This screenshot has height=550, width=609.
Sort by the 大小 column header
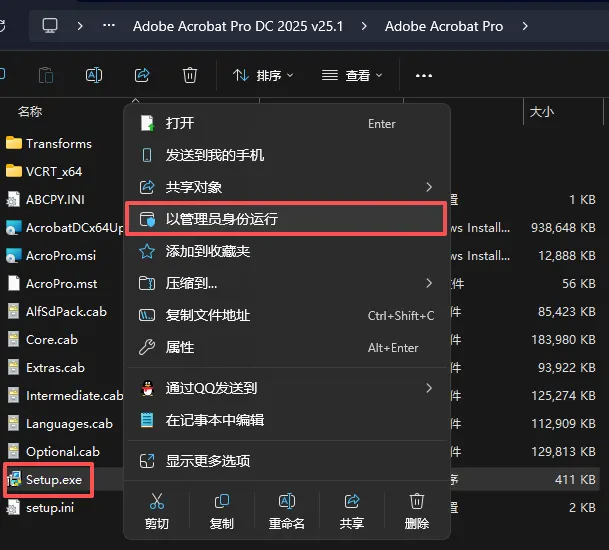[541, 112]
